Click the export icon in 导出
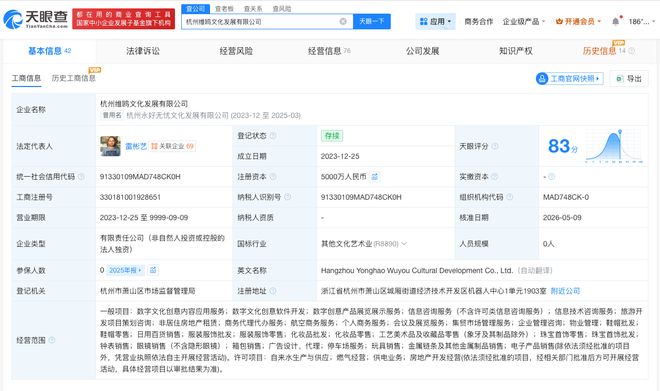This screenshot has height=391, width=660. [x=620, y=79]
